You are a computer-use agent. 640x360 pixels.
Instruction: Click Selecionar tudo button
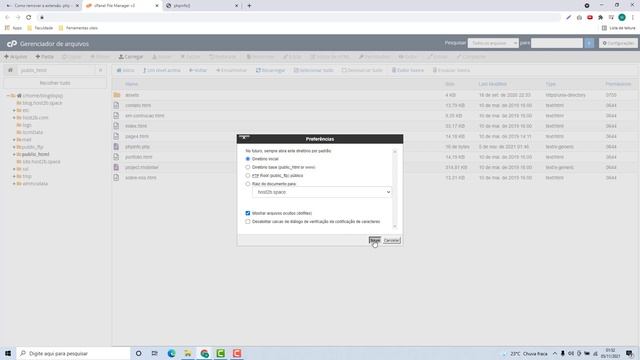[x=313, y=70]
